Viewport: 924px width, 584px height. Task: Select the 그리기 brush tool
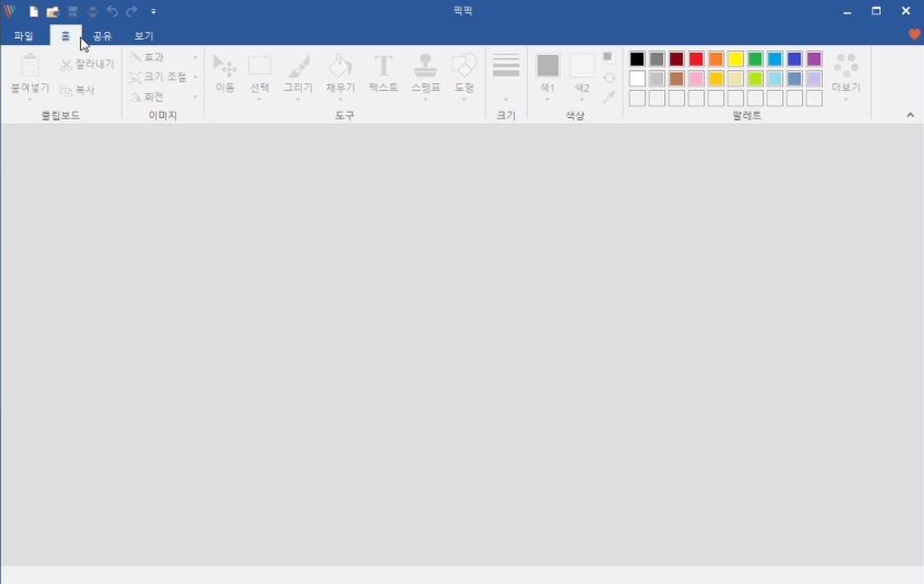(298, 74)
